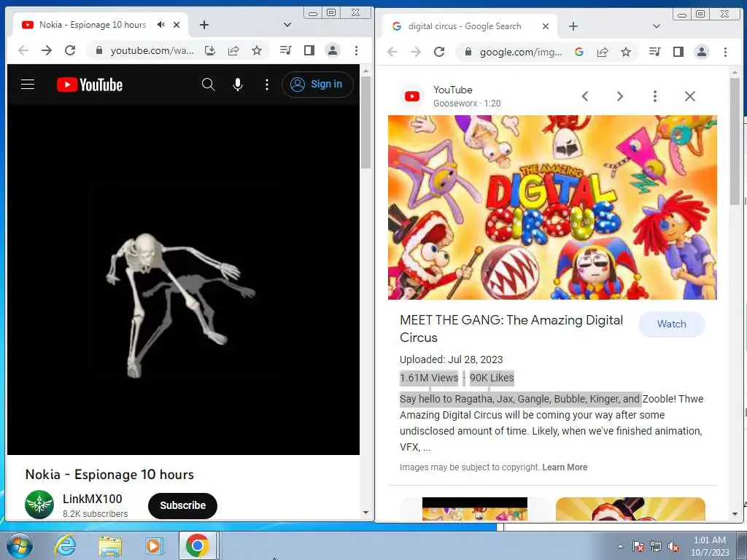This screenshot has height=560, width=747.
Task: Show next image in Google preview panel
Action: 620,96
